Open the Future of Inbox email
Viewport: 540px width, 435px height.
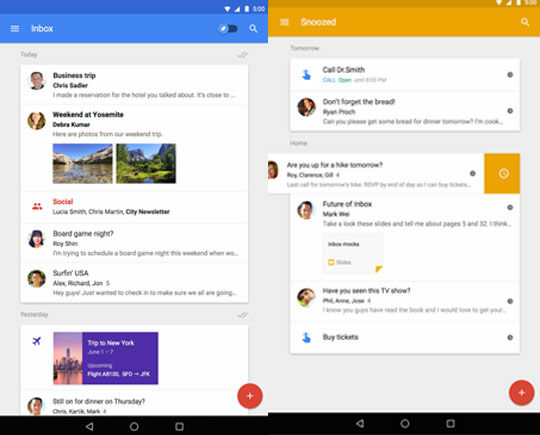pyautogui.click(x=405, y=237)
